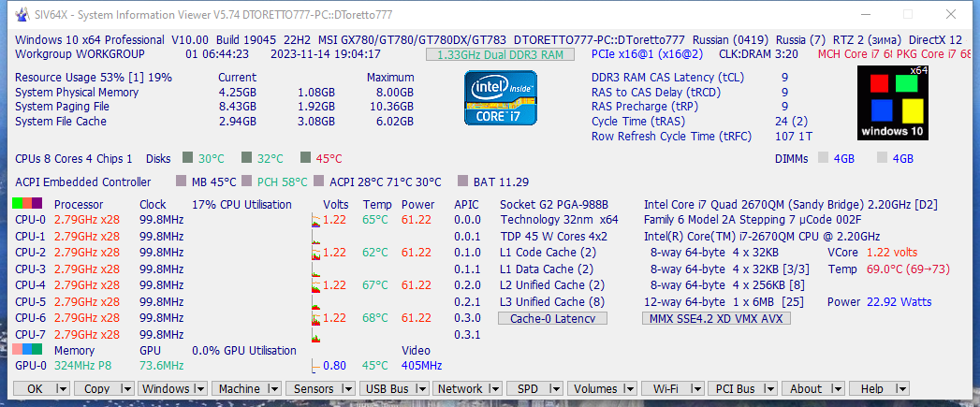980x407 pixels.
Task: Click the PCIe x16@1 (x16@2) text
Action: (647, 53)
